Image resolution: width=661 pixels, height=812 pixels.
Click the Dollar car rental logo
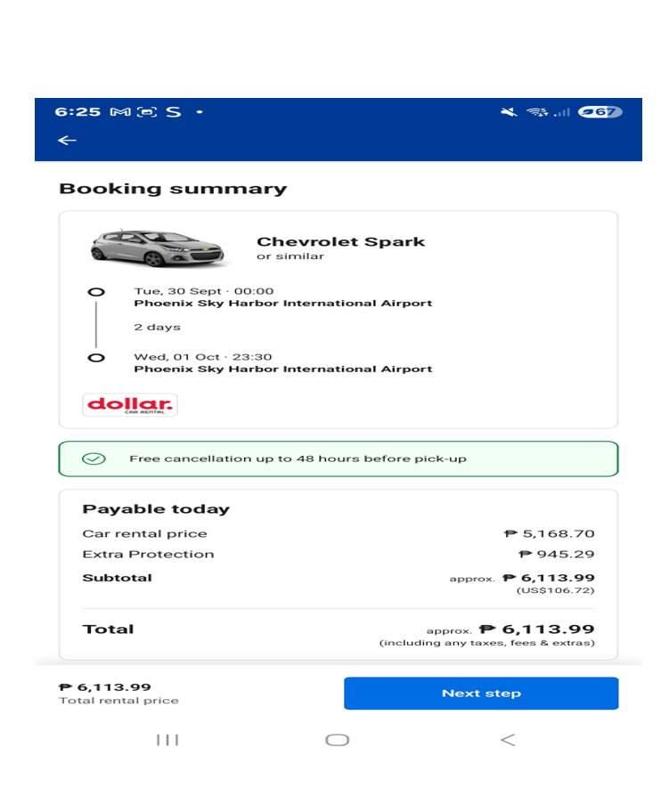(130, 405)
